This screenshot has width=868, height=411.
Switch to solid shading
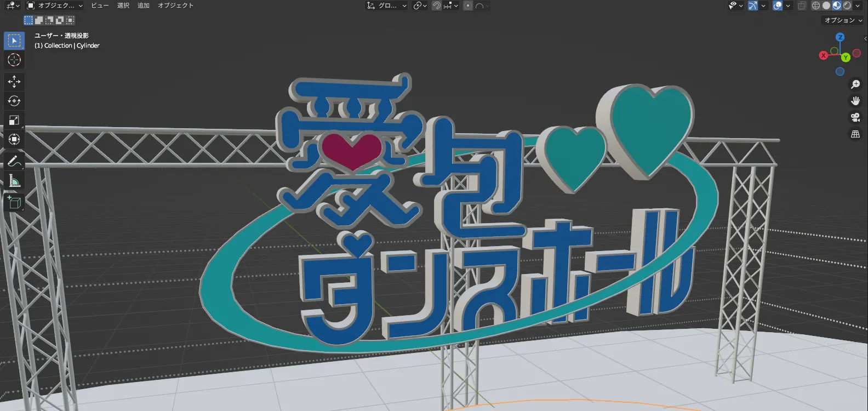pyautogui.click(x=826, y=5)
